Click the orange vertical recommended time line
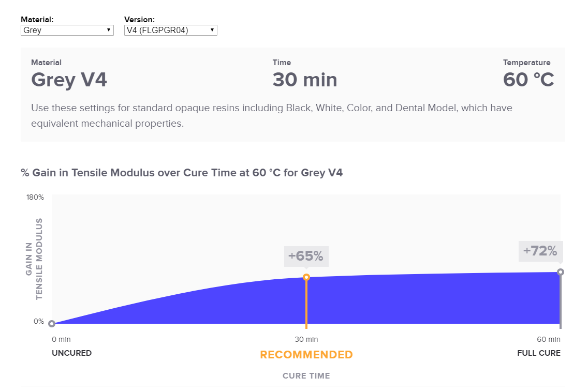 [306, 305]
